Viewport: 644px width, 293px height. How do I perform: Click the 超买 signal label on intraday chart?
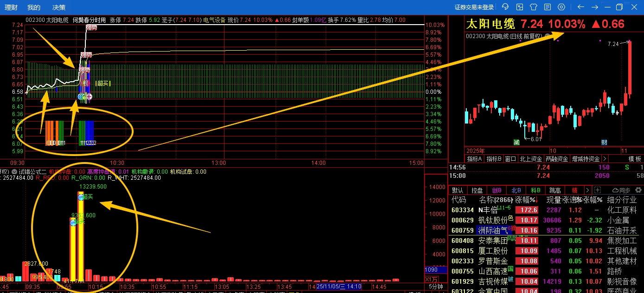coord(103,84)
